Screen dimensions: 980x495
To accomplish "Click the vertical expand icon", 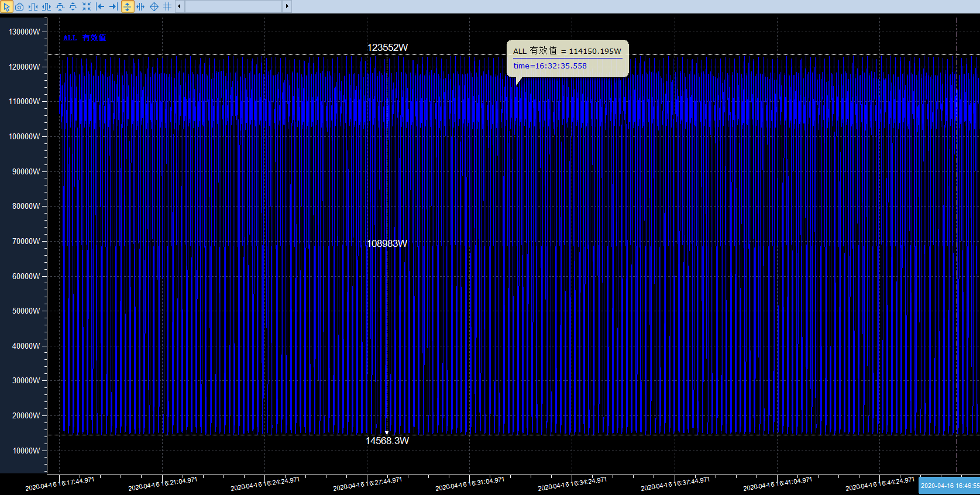I will click(73, 6).
